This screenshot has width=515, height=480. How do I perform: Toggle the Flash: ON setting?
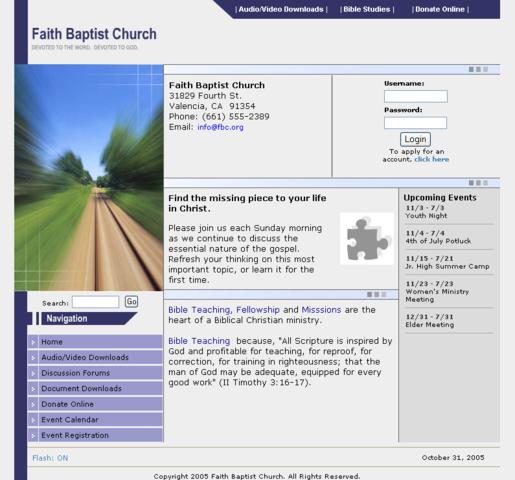(x=50, y=458)
